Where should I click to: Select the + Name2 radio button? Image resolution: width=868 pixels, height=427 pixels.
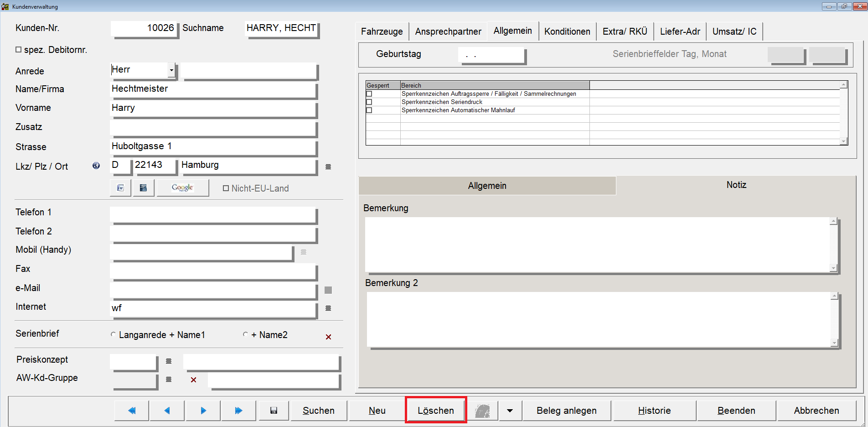point(245,334)
